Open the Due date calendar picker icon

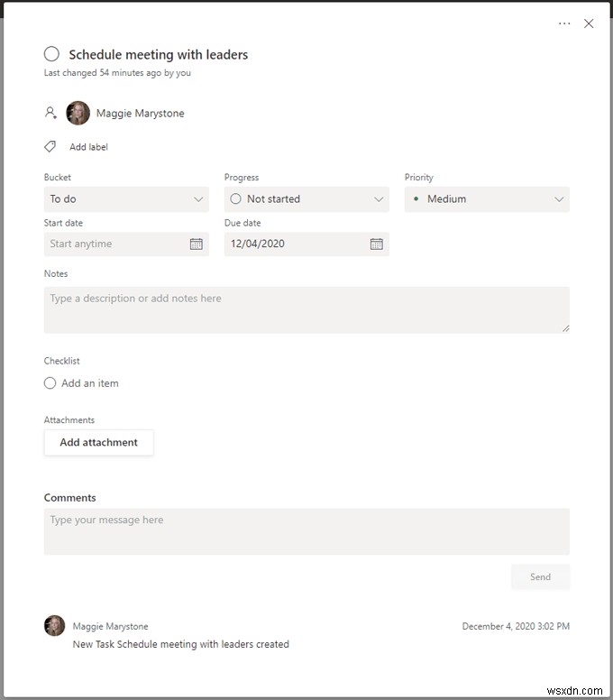pos(377,244)
